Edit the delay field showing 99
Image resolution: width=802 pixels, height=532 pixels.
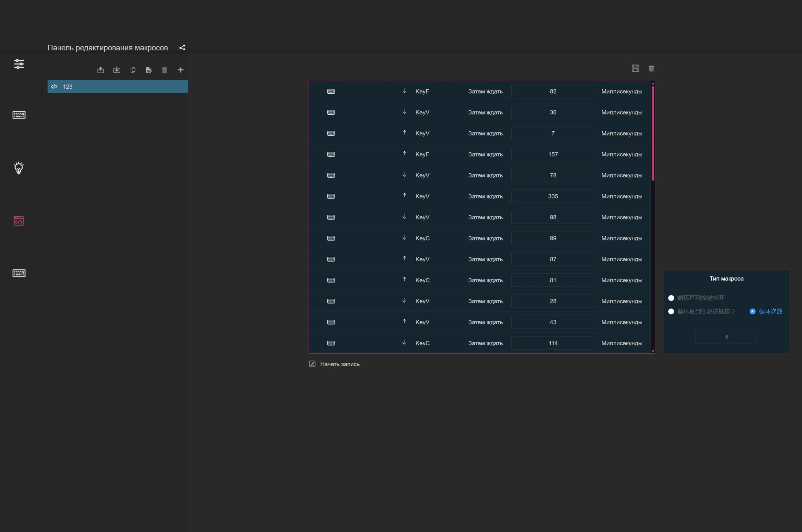coord(553,238)
